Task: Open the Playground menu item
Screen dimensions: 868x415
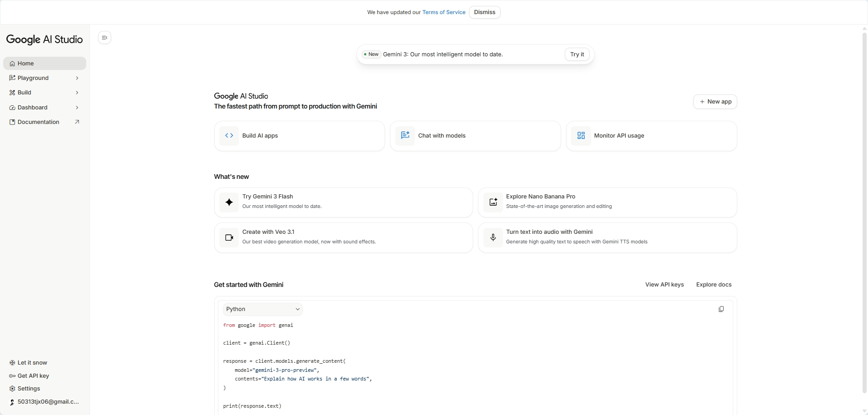Action: tap(44, 78)
